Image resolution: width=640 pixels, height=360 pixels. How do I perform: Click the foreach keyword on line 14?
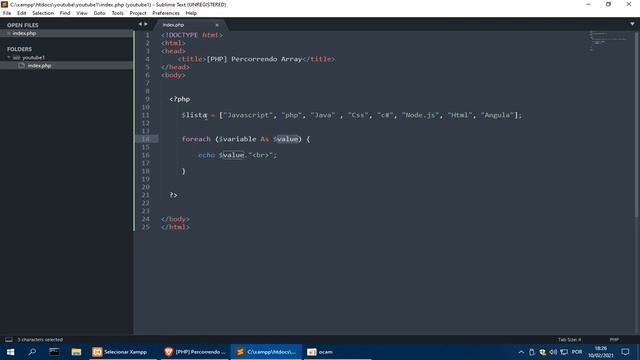[196, 139]
